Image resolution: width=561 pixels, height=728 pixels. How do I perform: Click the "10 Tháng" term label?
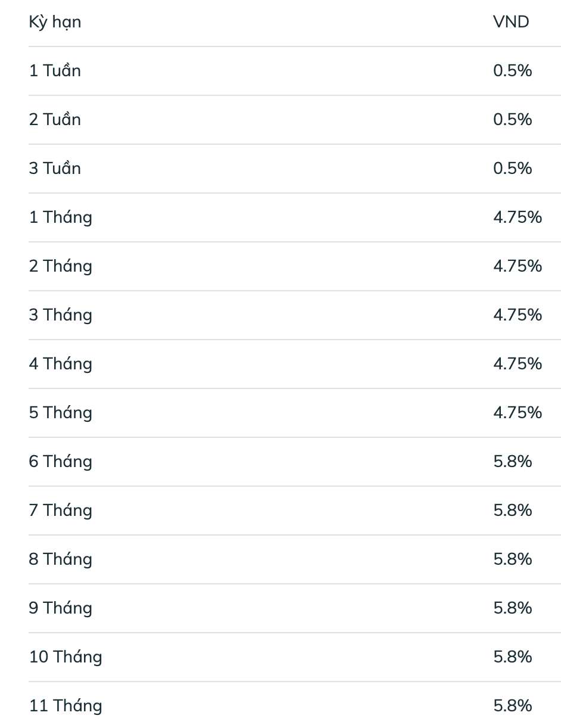66,657
